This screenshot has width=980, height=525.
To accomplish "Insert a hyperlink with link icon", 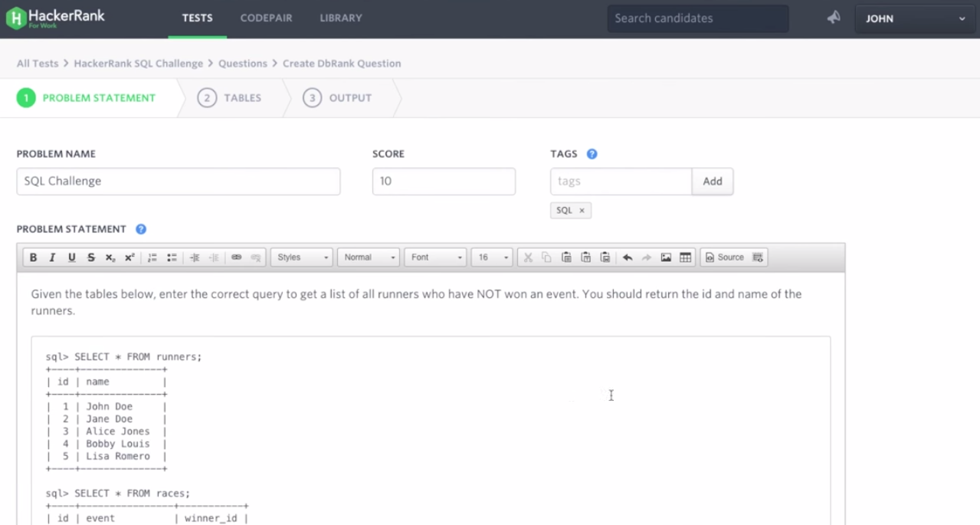I will [x=237, y=258].
